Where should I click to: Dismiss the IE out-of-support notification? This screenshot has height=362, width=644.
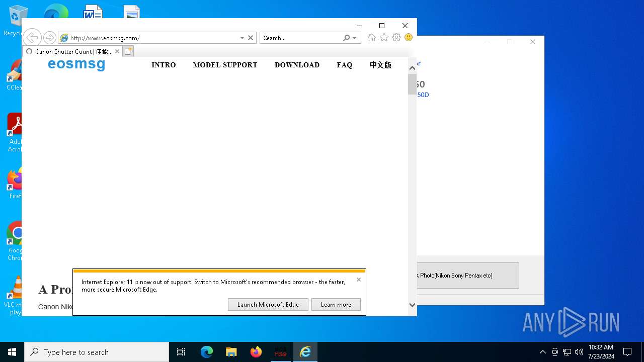(x=359, y=280)
